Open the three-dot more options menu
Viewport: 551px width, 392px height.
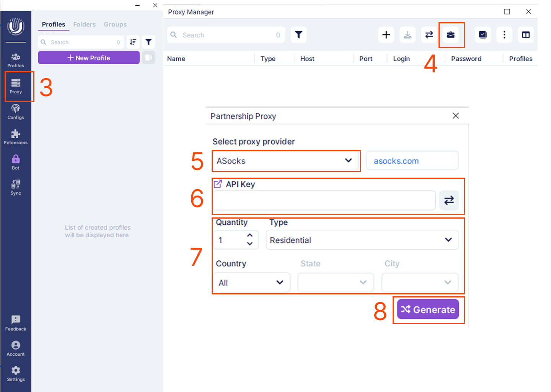click(x=504, y=35)
